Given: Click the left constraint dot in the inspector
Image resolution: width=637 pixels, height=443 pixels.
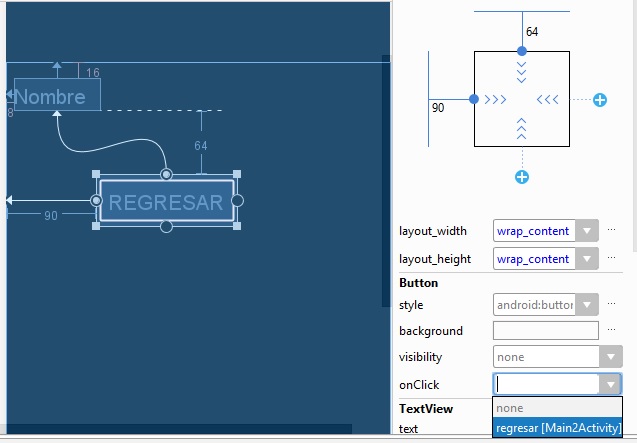Looking at the screenshot, I should (x=474, y=100).
